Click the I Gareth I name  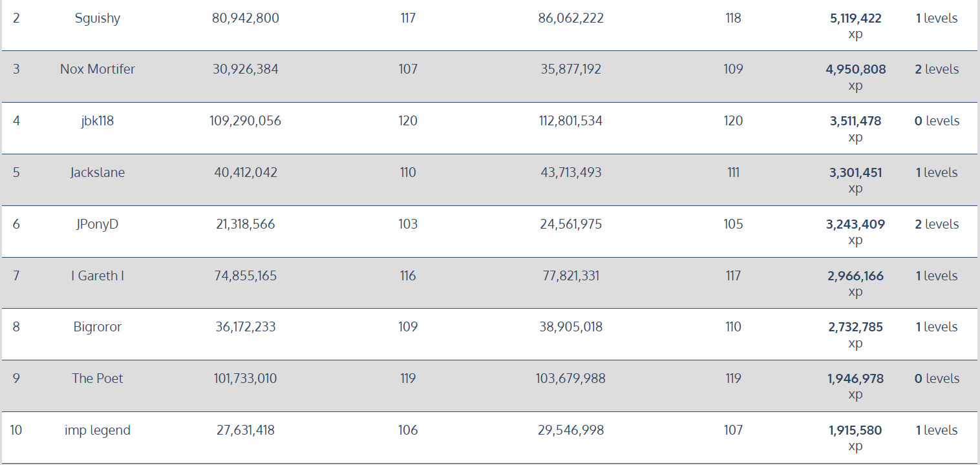(98, 276)
